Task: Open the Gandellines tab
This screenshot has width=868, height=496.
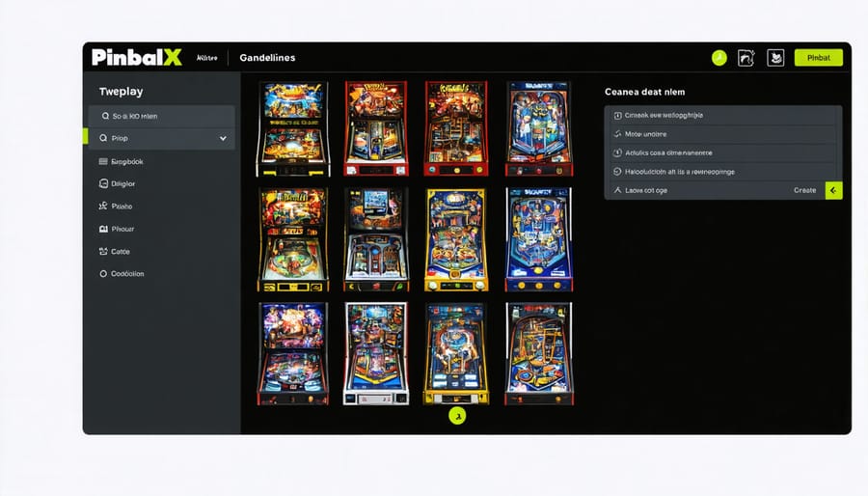Action: [267, 58]
